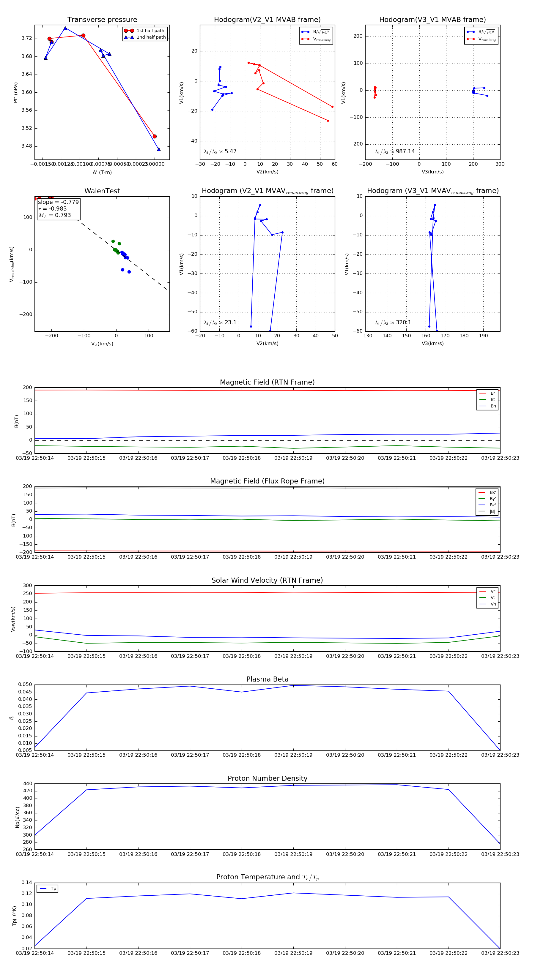Screen dimensions: 535x980
Task: Click the 'Hodogram(V3_V1 MVAB frame)' title
Action: click(432, 20)
